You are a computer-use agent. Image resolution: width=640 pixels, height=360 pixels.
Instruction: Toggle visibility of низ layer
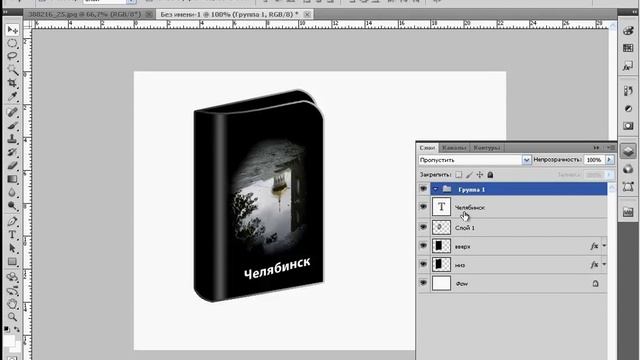(423, 264)
